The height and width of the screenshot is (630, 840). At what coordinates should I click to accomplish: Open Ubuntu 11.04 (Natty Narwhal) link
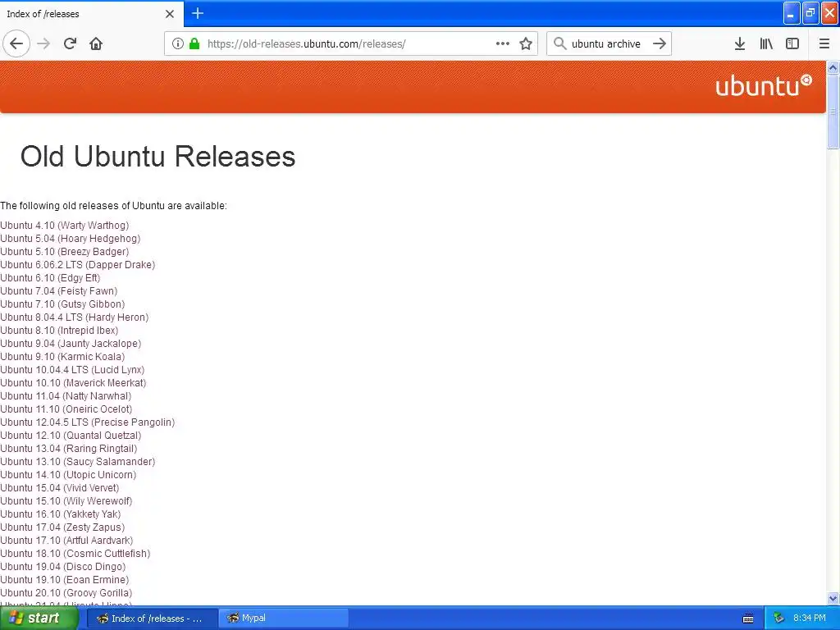66,396
